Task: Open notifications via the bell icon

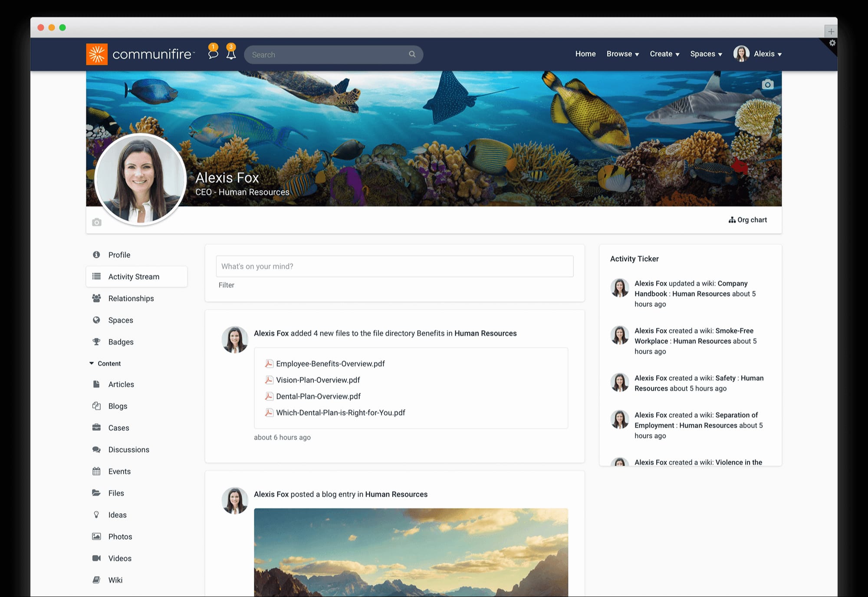Action: [x=231, y=54]
